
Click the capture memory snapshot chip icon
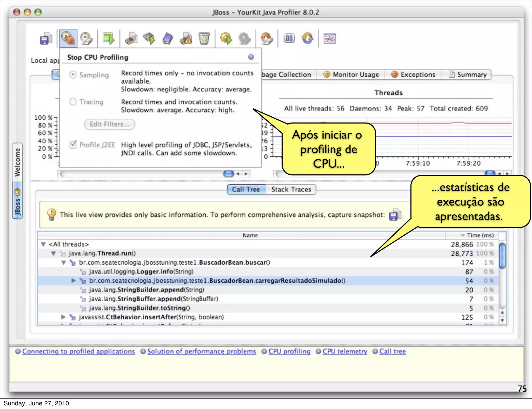coord(131,39)
